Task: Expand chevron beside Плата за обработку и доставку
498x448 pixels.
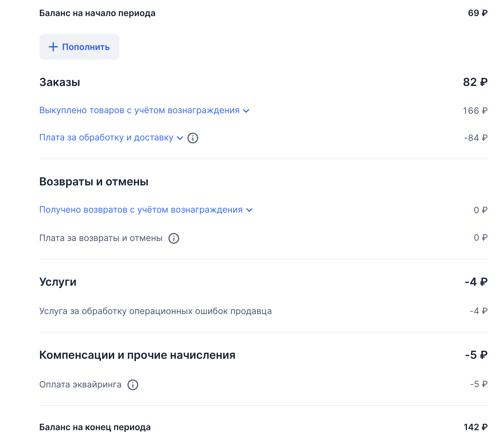Action: tap(180, 138)
